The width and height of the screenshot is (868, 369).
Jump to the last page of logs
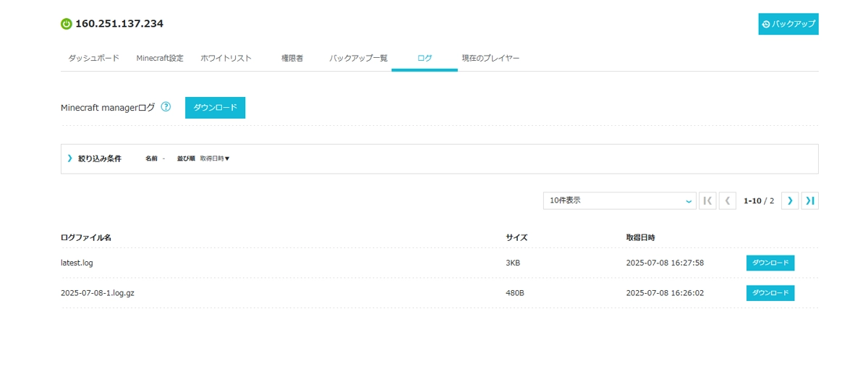(810, 200)
